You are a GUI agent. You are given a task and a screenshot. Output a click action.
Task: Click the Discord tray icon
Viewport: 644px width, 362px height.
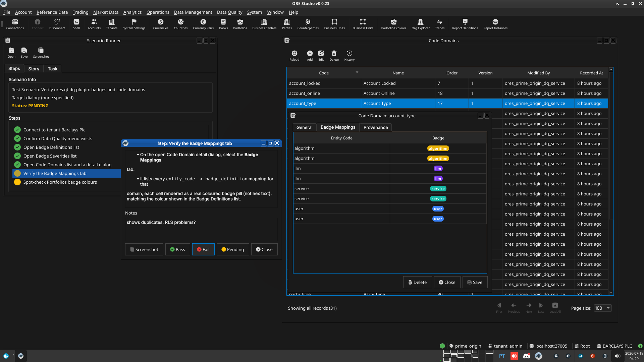point(526,356)
